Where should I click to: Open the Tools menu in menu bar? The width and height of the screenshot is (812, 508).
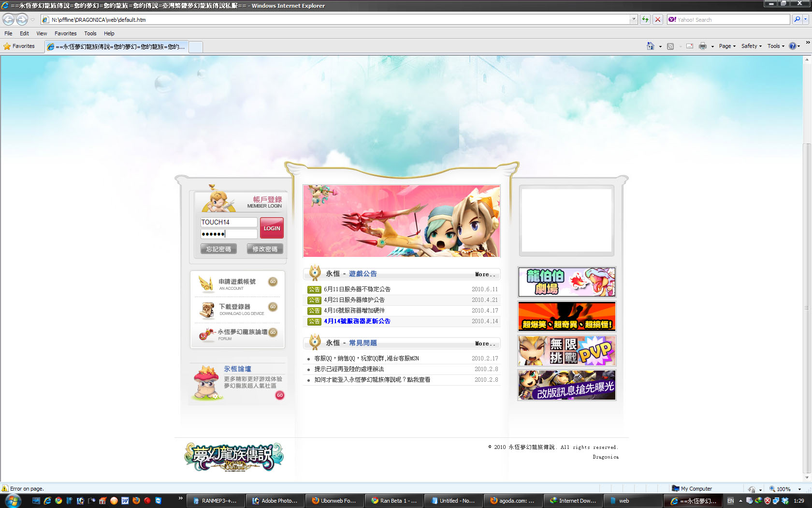[x=90, y=33]
